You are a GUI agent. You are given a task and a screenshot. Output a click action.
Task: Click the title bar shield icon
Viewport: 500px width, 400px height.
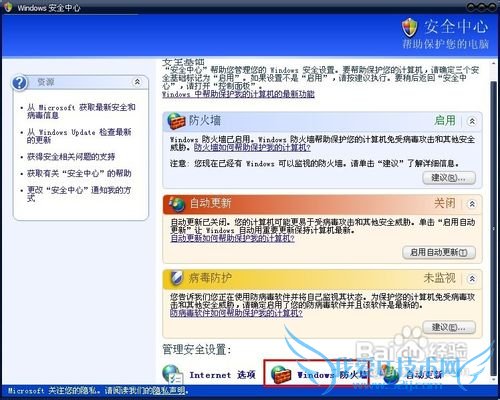pyautogui.click(x=8, y=7)
